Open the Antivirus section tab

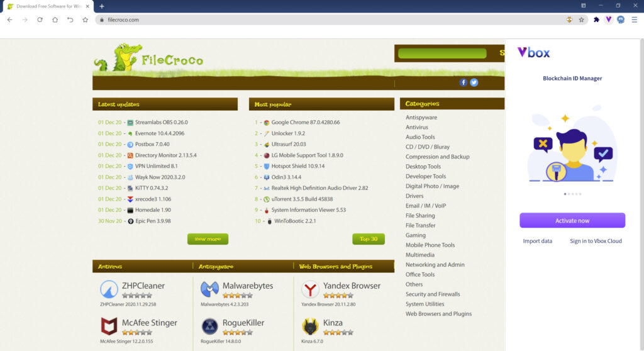click(109, 267)
